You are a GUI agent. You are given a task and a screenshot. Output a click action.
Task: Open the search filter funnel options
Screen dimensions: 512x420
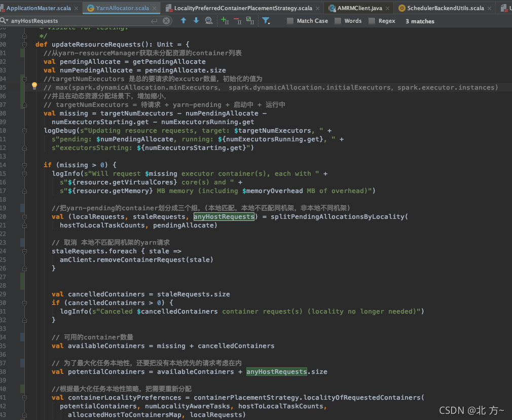(266, 21)
